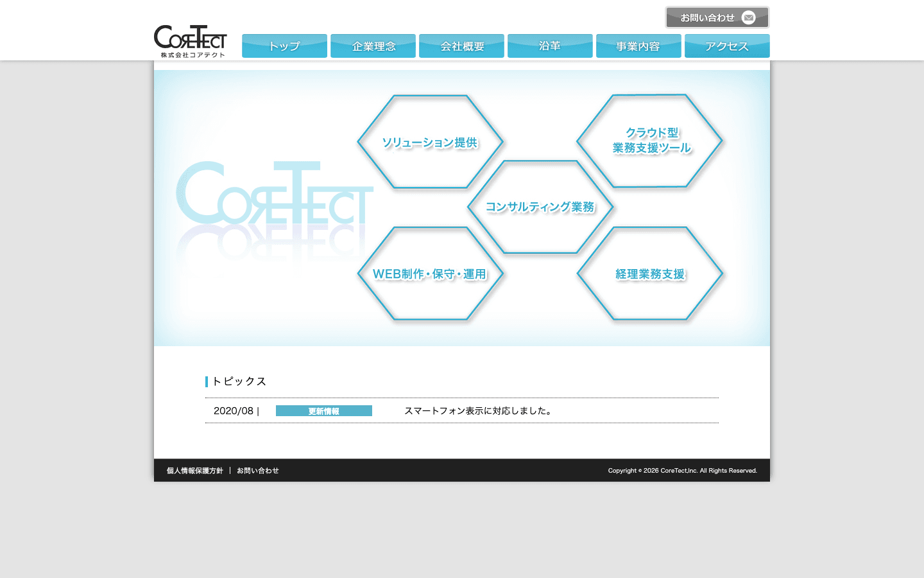Click the スマートフォン表示に対応しました topic text
Image resolution: width=924 pixels, height=578 pixels.
click(x=479, y=411)
